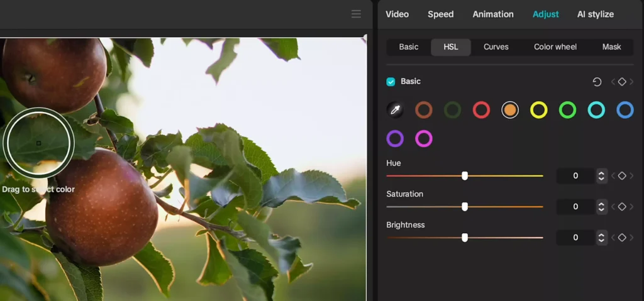Open the Mask sub-tab
This screenshot has height=301, width=644.
click(611, 47)
